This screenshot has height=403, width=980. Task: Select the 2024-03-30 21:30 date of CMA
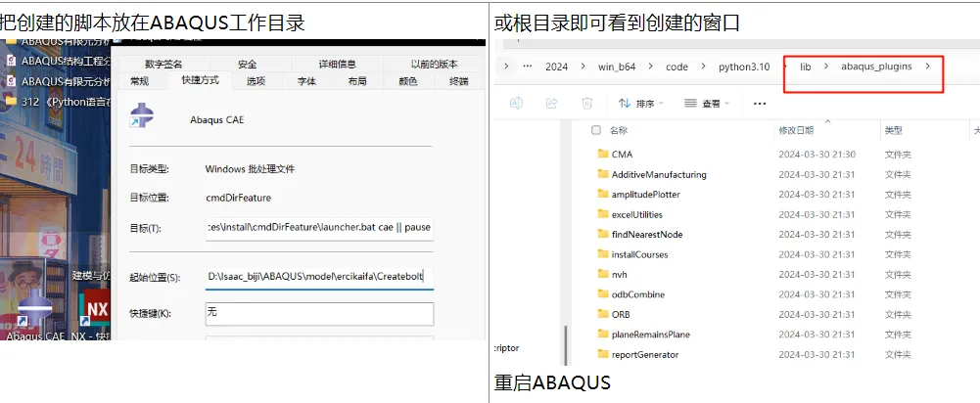(x=817, y=155)
